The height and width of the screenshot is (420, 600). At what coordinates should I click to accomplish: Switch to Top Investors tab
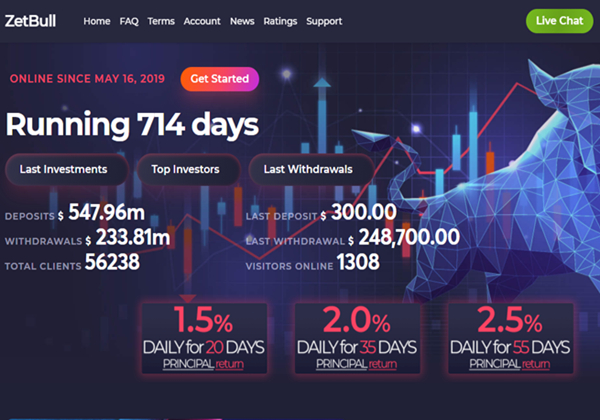point(187,169)
